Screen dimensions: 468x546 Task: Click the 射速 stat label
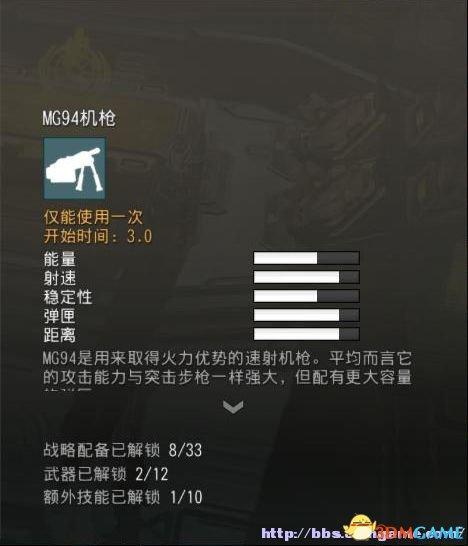tap(60, 278)
